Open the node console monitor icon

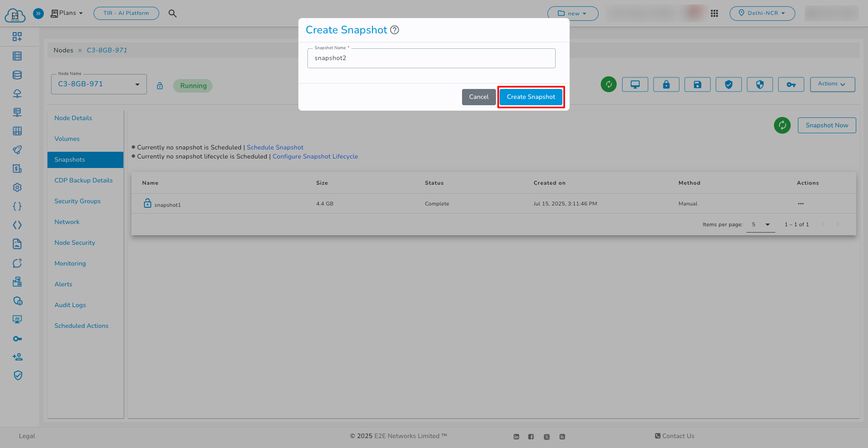pyautogui.click(x=635, y=84)
